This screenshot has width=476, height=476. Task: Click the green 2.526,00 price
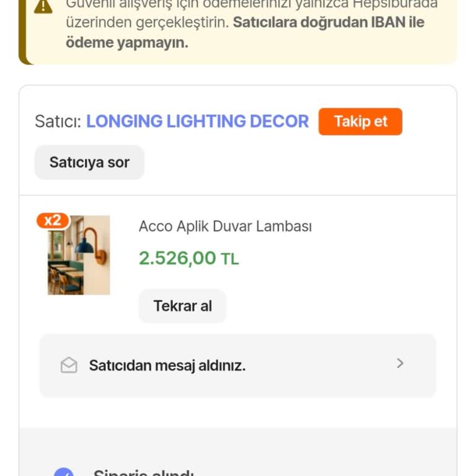pyautogui.click(x=177, y=258)
